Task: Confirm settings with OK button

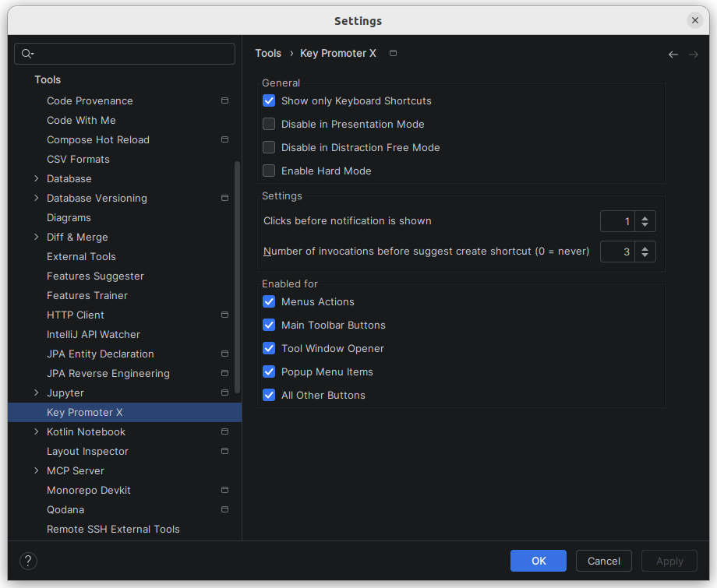Action: coord(539,561)
